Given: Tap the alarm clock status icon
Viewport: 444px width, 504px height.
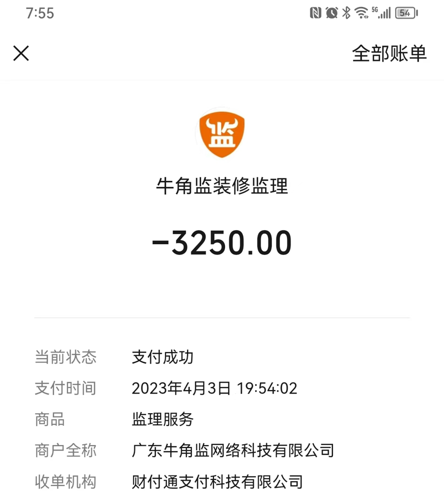Looking at the screenshot, I should click(x=331, y=13).
